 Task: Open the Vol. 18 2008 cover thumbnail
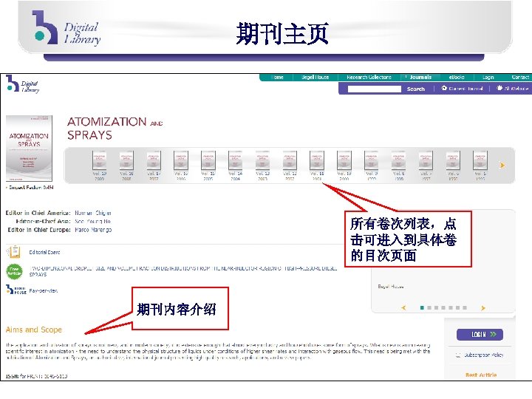coord(126,160)
